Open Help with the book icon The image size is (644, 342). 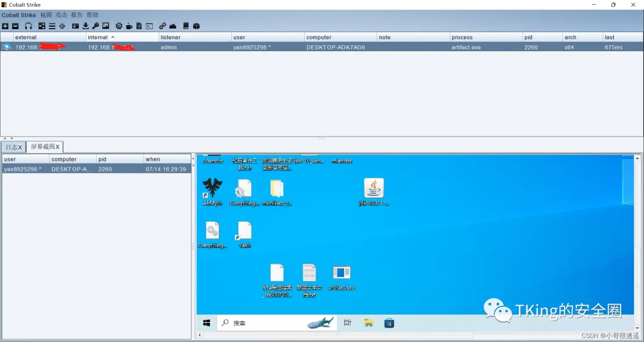point(186,26)
